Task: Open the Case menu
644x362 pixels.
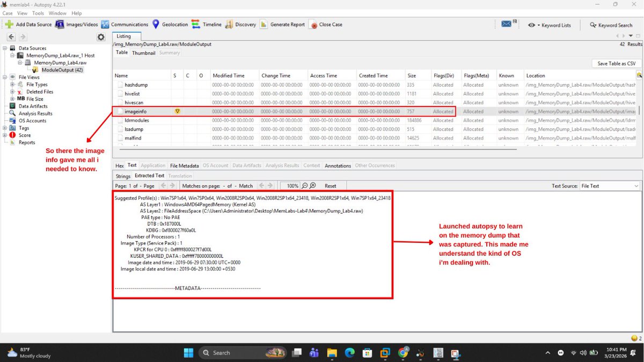Action: [8, 13]
